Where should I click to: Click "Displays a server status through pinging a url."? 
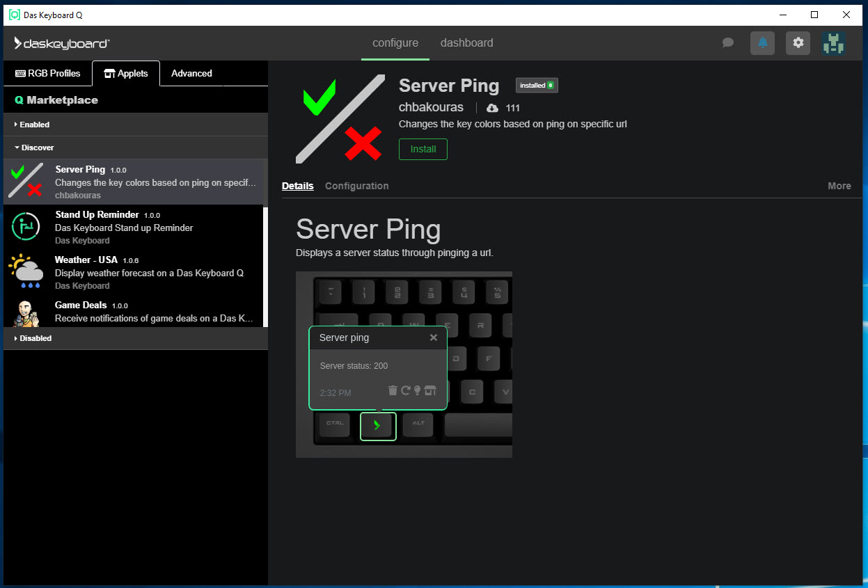(x=395, y=253)
